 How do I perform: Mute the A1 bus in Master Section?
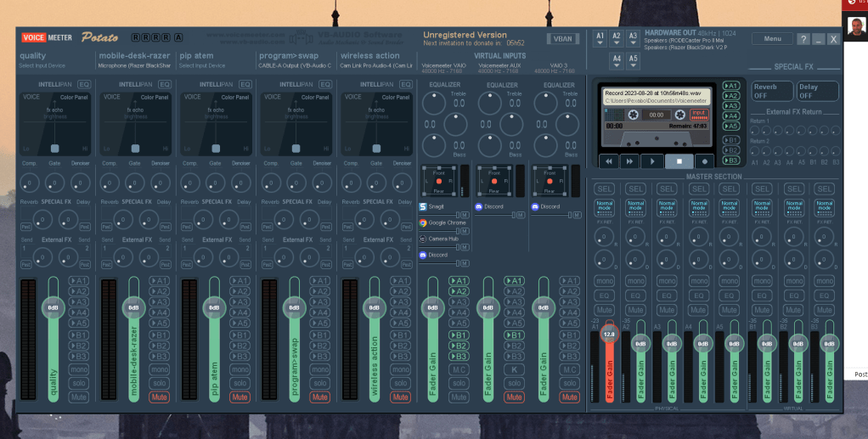tap(605, 310)
